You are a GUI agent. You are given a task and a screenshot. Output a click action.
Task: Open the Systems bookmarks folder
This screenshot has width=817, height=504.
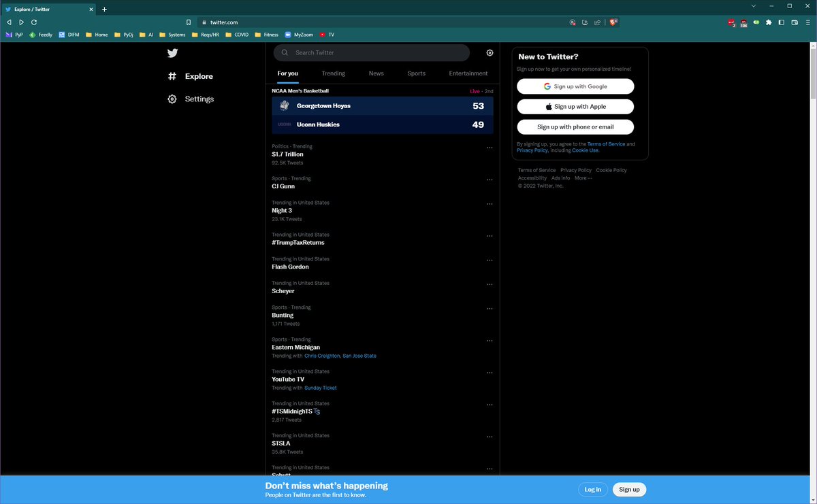click(172, 34)
